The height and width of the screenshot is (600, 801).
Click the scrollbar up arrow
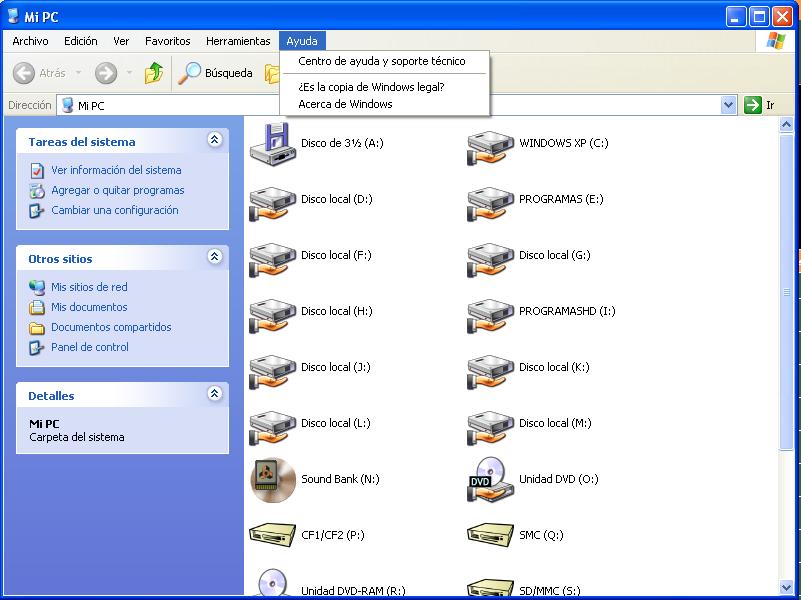[x=786, y=125]
